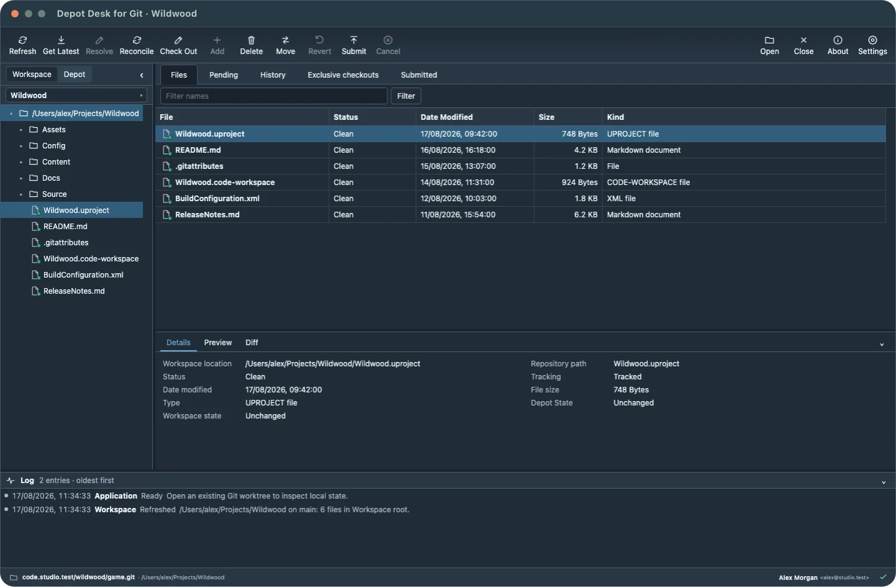Expand the Docs folder arrow
Screen dimensions: 896x588
(x=21, y=178)
